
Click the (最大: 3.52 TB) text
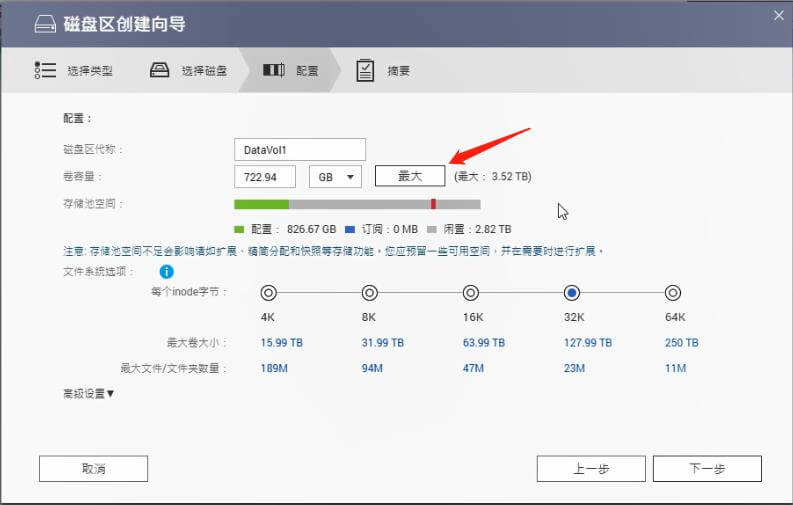[493, 176]
